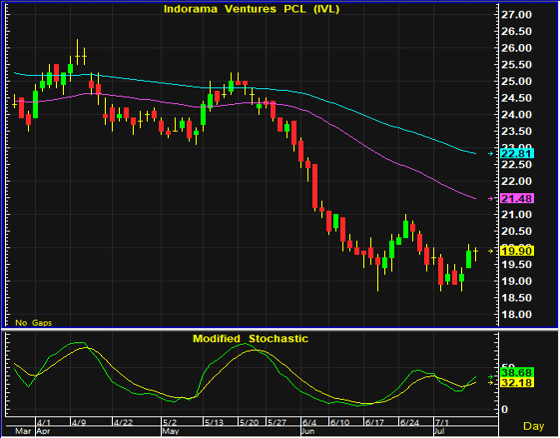This screenshot has width=560, height=438.
Task: Click the cyan 22.81 moving average label
Action: coord(517,154)
